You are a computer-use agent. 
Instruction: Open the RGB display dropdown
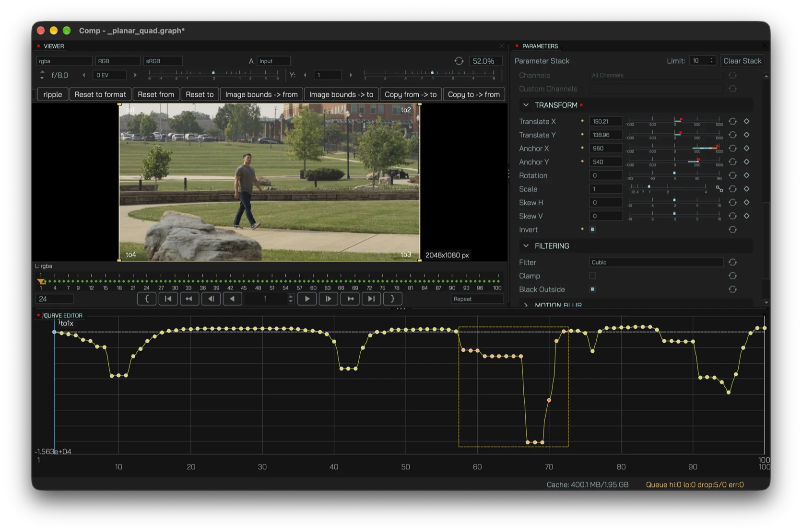click(118, 61)
